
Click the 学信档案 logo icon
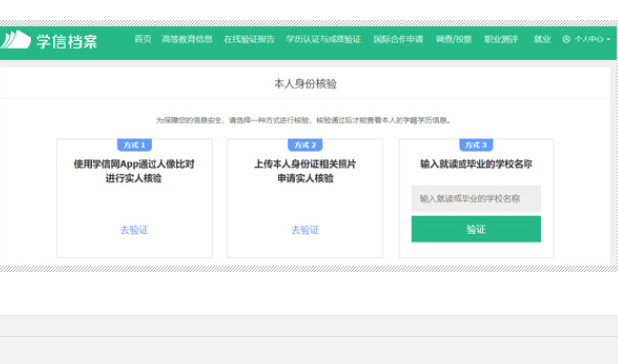(16, 40)
